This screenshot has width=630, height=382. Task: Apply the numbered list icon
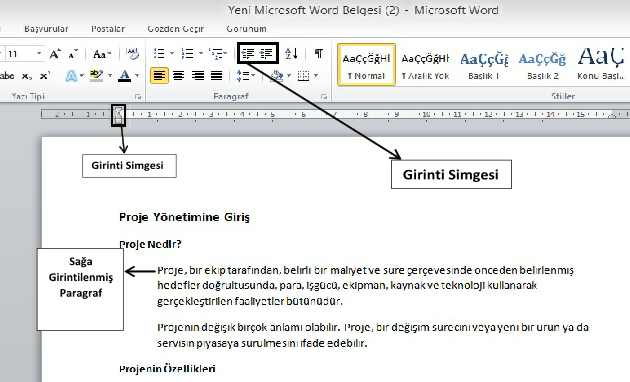[x=187, y=53]
